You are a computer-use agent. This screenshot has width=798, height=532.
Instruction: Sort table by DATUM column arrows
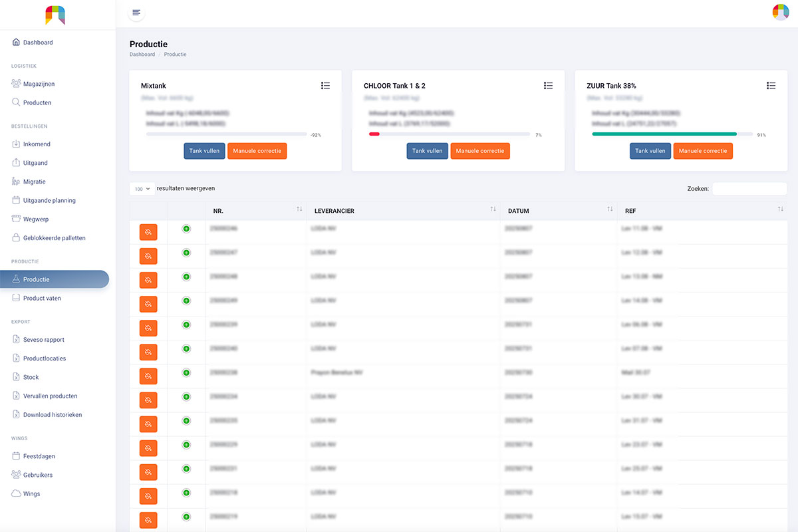(610, 209)
